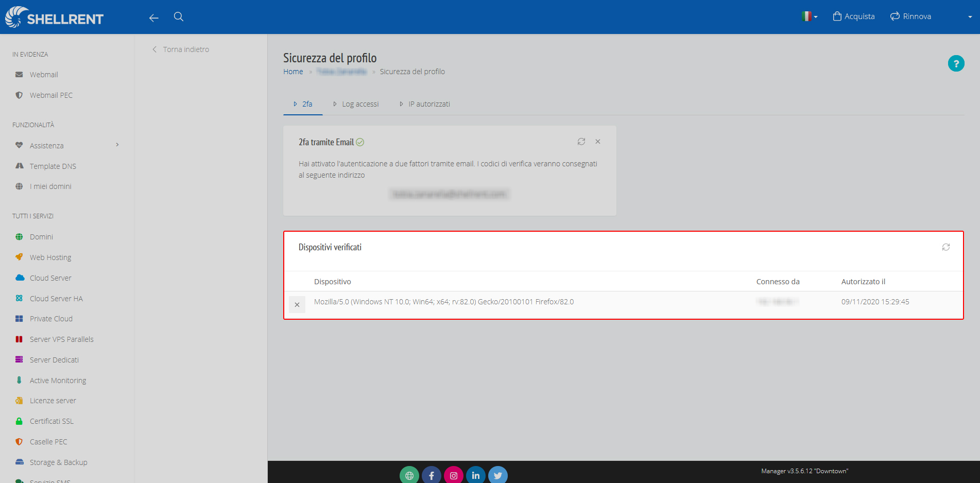The height and width of the screenshot is (483, 980).
Task: Switch to the Log accessi tab
Action: (356, 104)
